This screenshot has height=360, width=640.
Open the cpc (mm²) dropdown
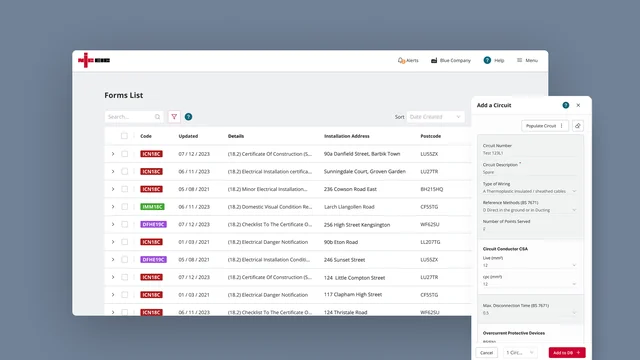pyautogui.click(x=529, y=284)
